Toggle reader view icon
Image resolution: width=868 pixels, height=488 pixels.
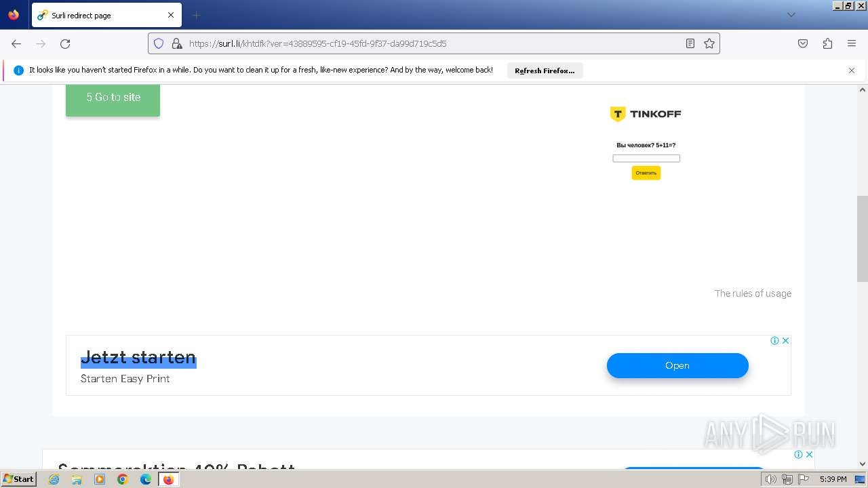coord(690,43)
